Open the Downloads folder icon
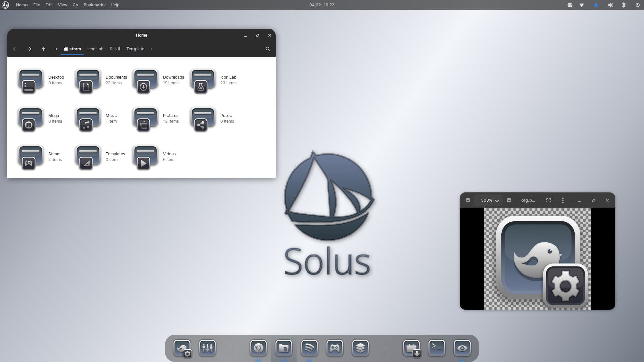This screenshot has height=362, width=644. [x=145, y=81]
